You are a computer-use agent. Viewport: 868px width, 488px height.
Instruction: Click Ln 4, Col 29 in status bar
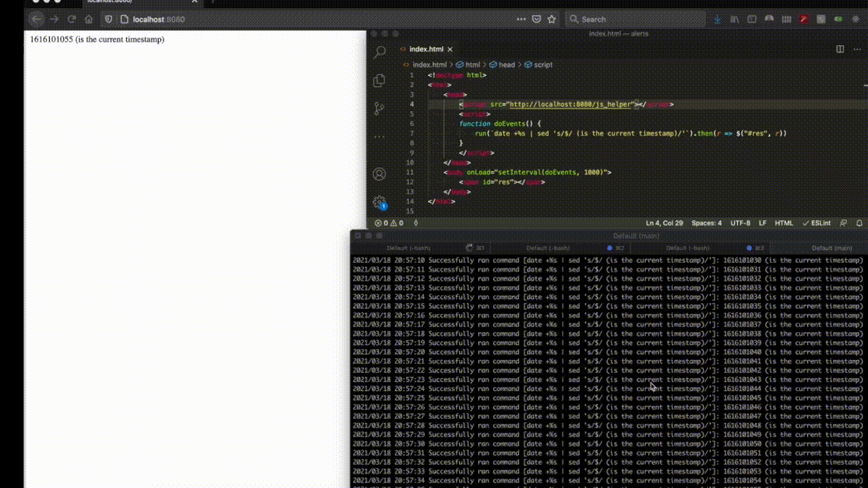tap(665, 223)
